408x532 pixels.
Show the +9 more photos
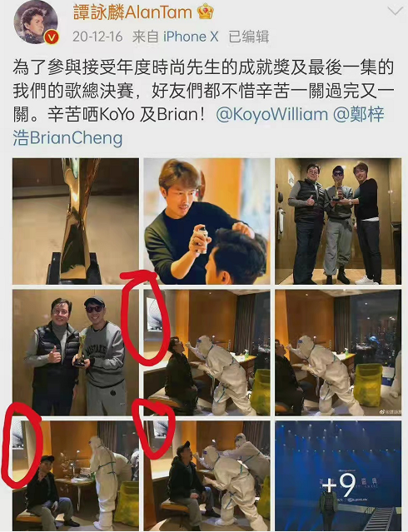(x=338, y=475)
